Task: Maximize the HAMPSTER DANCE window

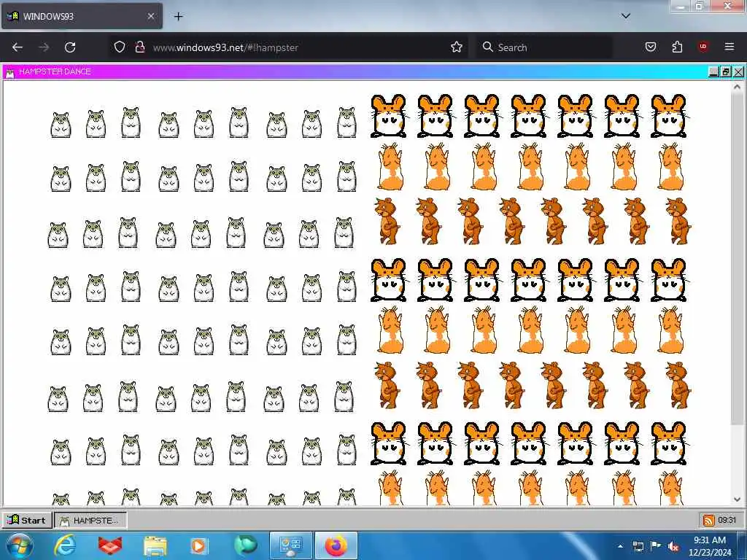Action: tap(726, 72)
